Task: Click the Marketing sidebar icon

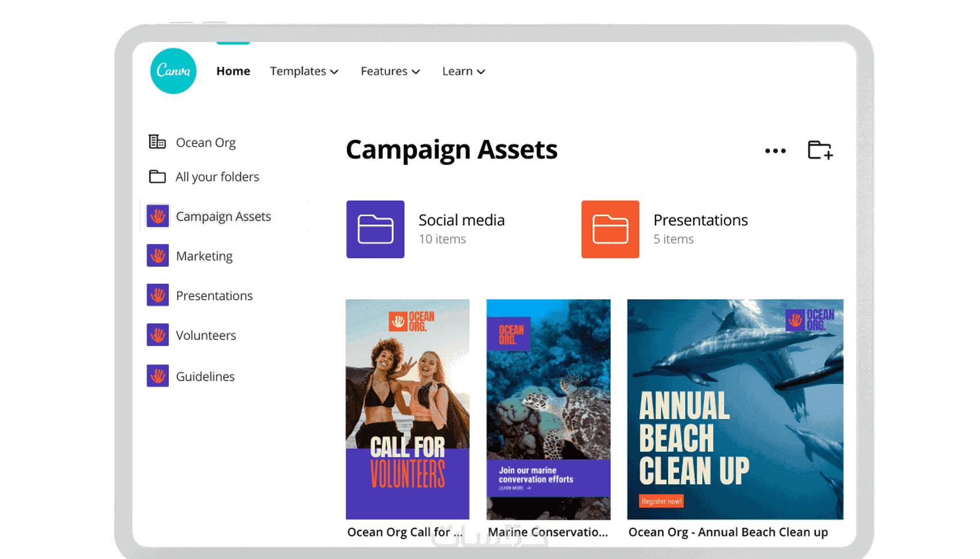Action: click(x=157, y=255)
